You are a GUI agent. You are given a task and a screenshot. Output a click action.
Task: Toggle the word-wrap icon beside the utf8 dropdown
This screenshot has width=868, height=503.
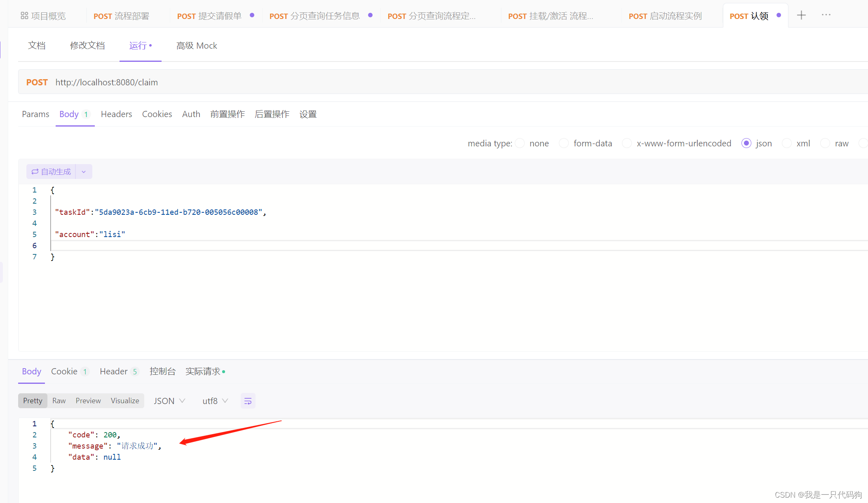[248, 400]
